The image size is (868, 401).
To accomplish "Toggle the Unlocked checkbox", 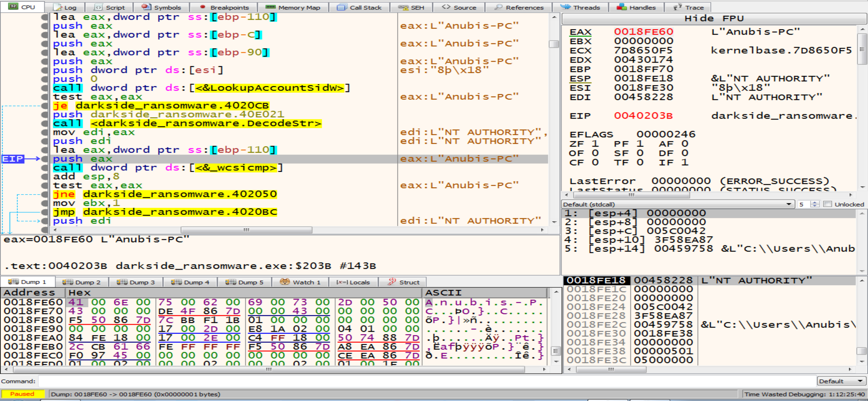I will pos(827,204).
